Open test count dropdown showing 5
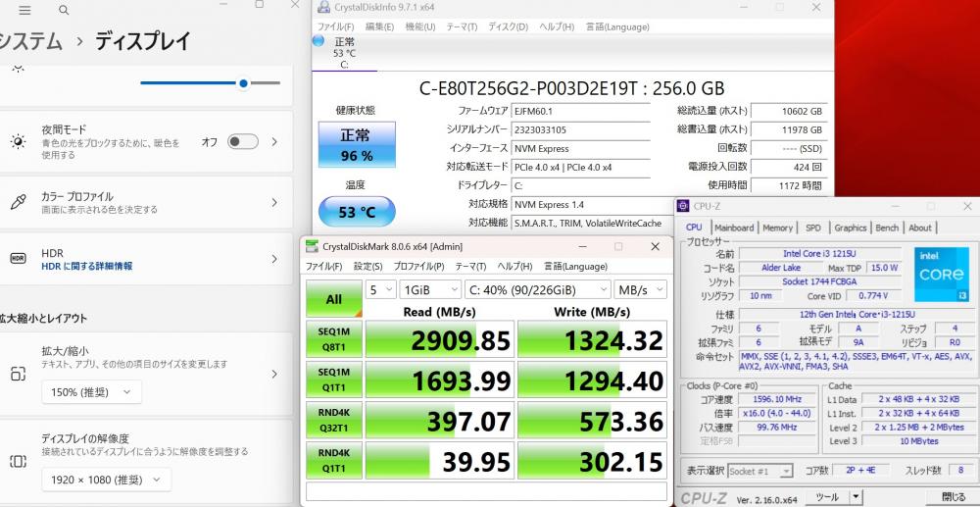The height and width of the screenshot is (507, 980). [x=380, y=289]
